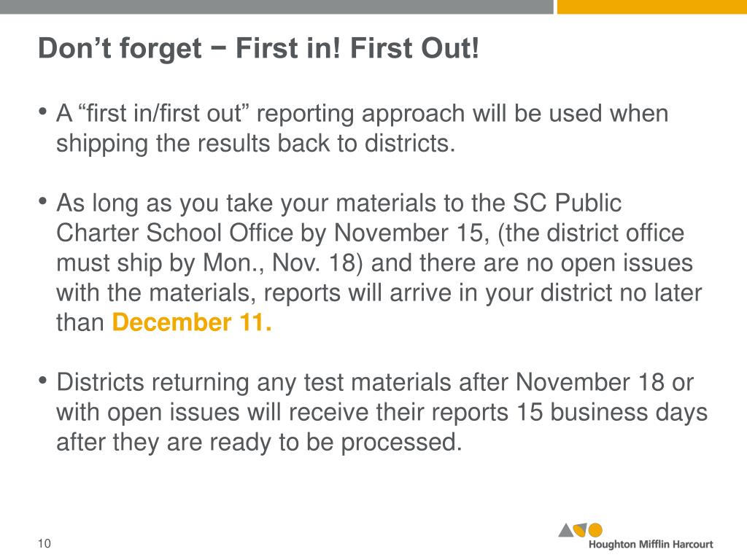Click the orange bar at top right
747x560 pixels.
651,7
